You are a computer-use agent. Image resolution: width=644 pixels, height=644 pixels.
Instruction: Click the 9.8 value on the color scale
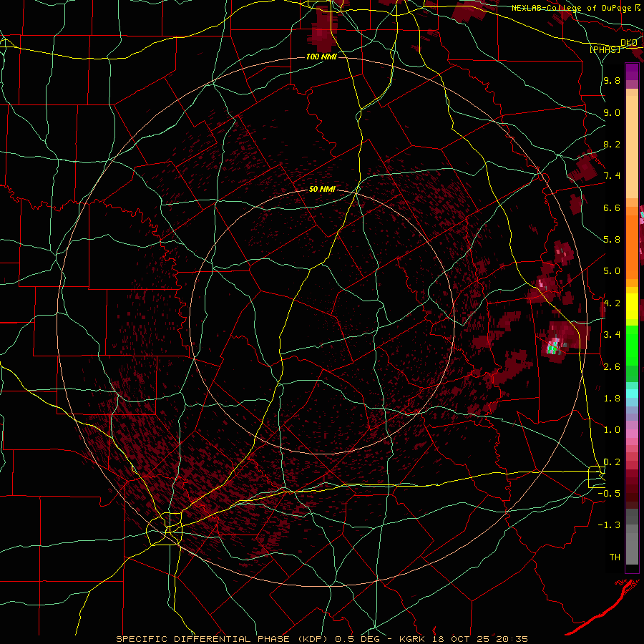[x=612, y=81]
